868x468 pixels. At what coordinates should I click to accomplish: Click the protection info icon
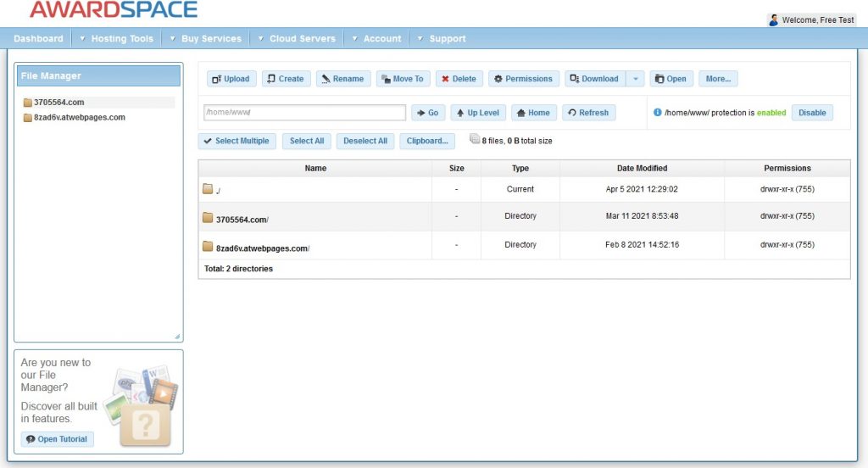(x=658, y=112)
